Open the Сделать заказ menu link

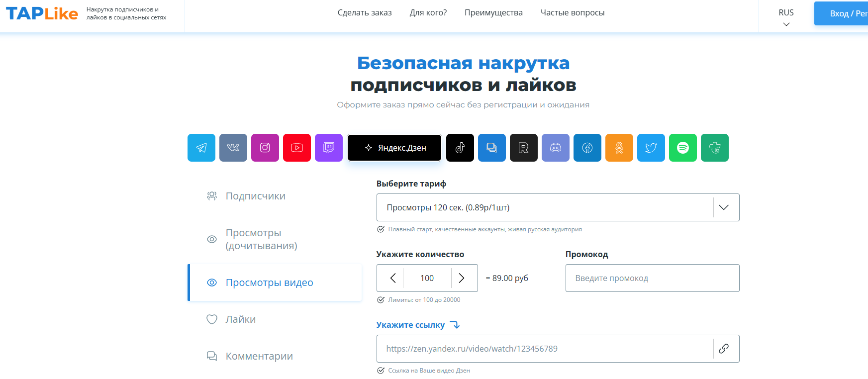[365, 13]
